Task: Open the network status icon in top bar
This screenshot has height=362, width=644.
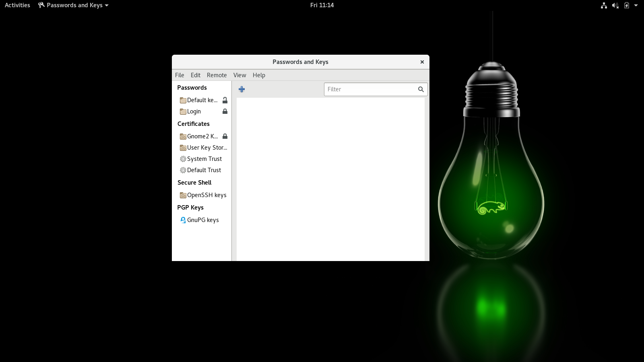Action: [x=604, y=5]
